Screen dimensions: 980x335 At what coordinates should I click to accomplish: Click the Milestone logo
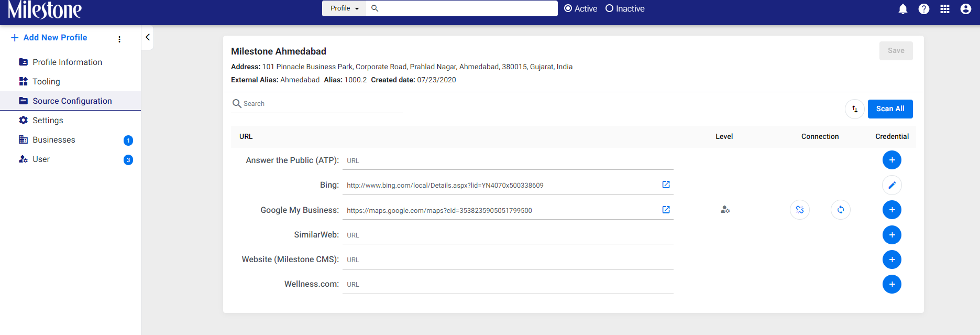[45, 9]
